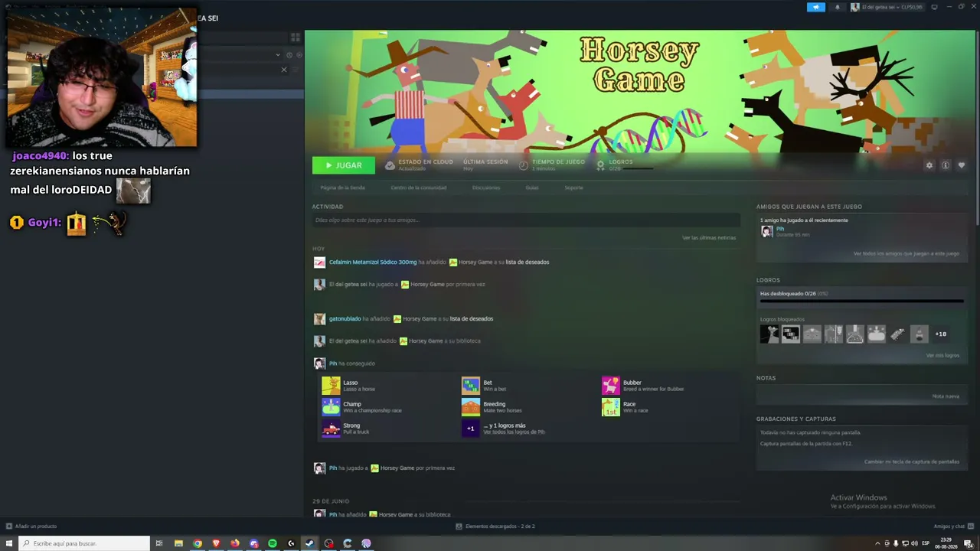Screen dimensions: 980x551
Task: Open the Breeding achievement icon
Action: point(471,406)
